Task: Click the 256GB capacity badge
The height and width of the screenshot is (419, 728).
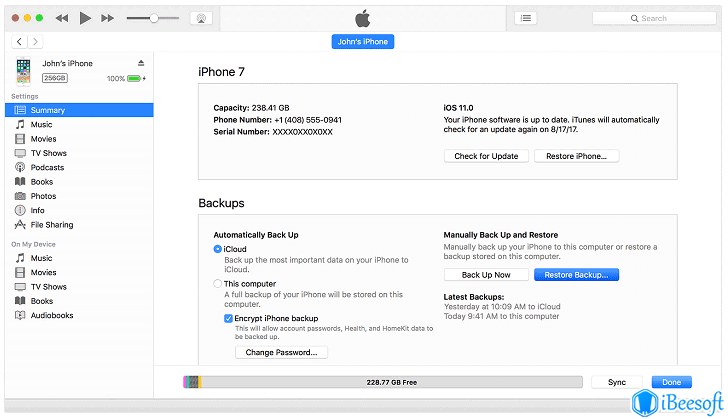Action: point(55,78)
